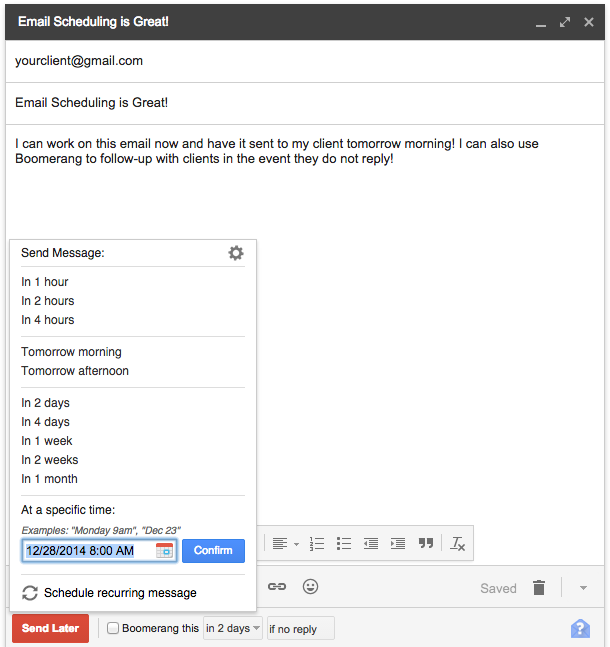The width and height of the screenshot is (610, 647).
Task: Select 'Tomorrow morning' send time
Action: point(71,352)
